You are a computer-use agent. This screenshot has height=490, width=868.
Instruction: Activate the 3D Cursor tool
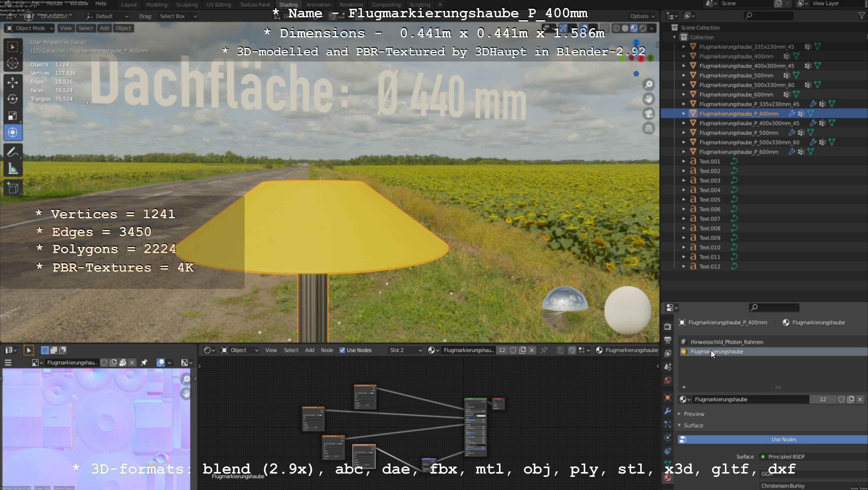point(13,63)
